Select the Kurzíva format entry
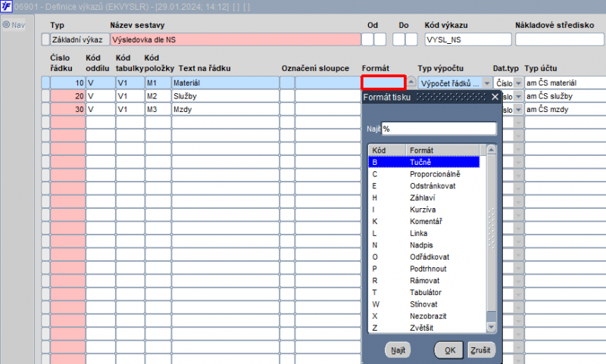Image resolution: width=606 pixels, height=364 pixels. [424, 210]
